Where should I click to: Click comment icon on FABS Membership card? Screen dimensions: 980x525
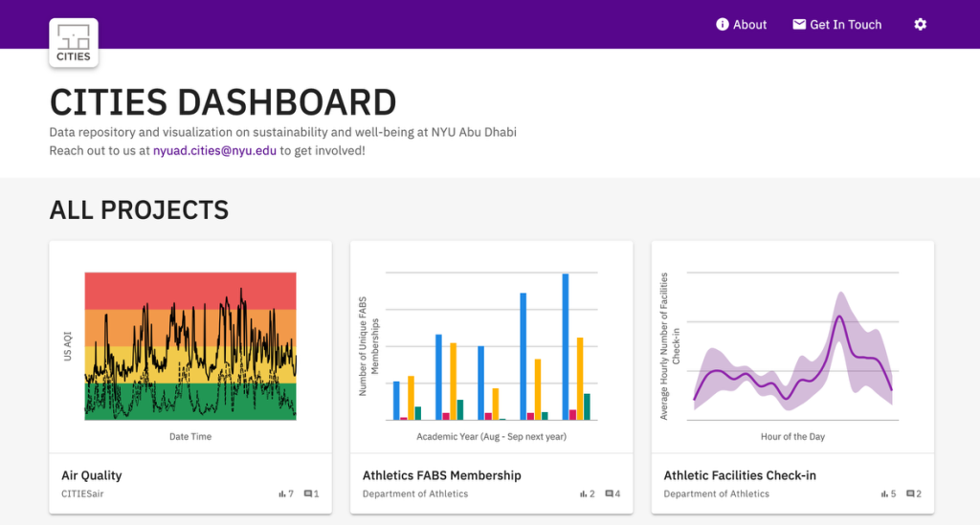(x=609, y=493)
